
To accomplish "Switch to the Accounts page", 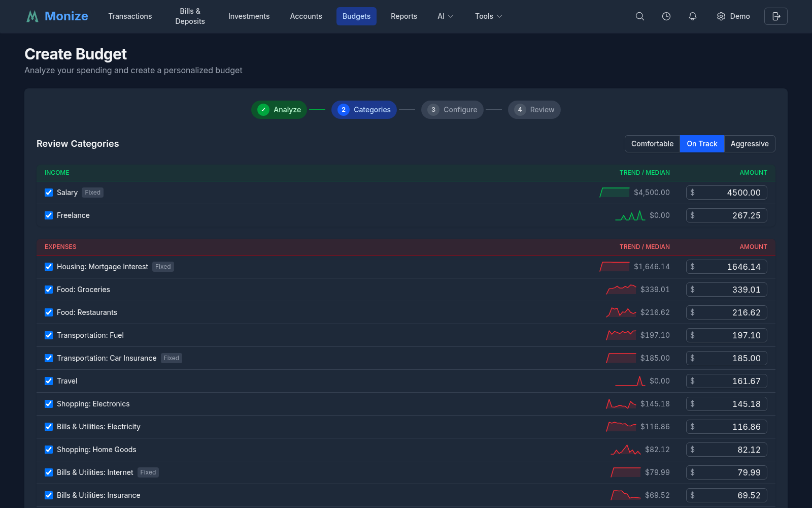I will click(306, 16).
